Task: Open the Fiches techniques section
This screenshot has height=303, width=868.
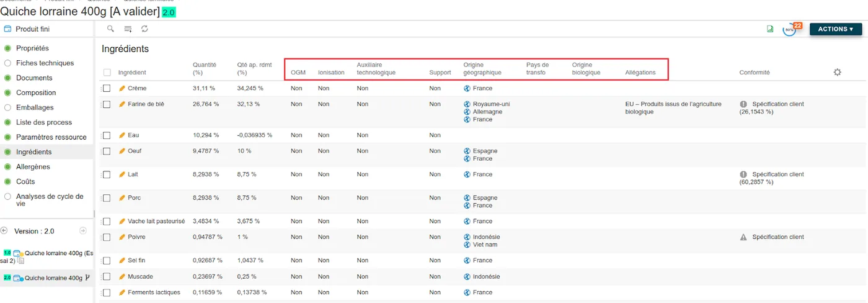Action: pos(45,63)
